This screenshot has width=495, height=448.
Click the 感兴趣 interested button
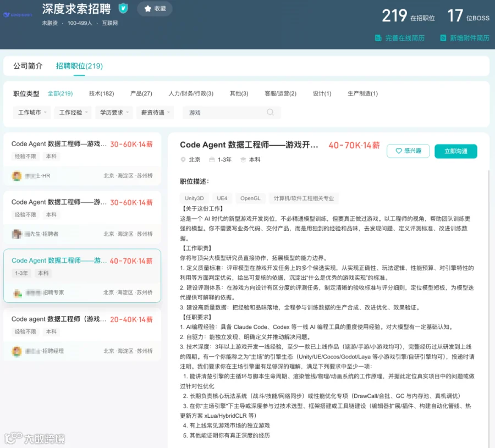click(408, 151)
